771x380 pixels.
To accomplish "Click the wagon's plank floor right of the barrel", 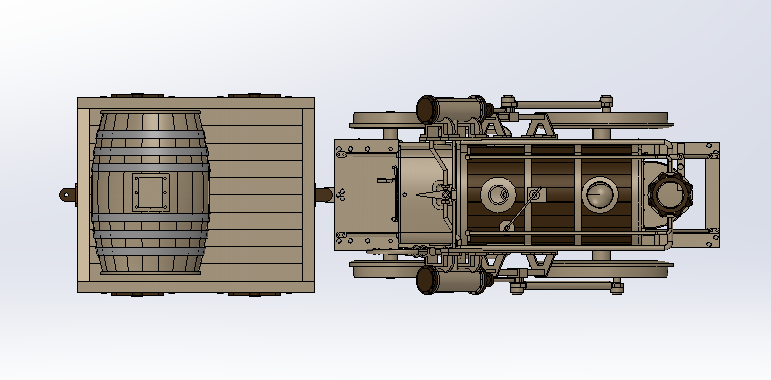I will pyautogui.click(x=256, y=195).
